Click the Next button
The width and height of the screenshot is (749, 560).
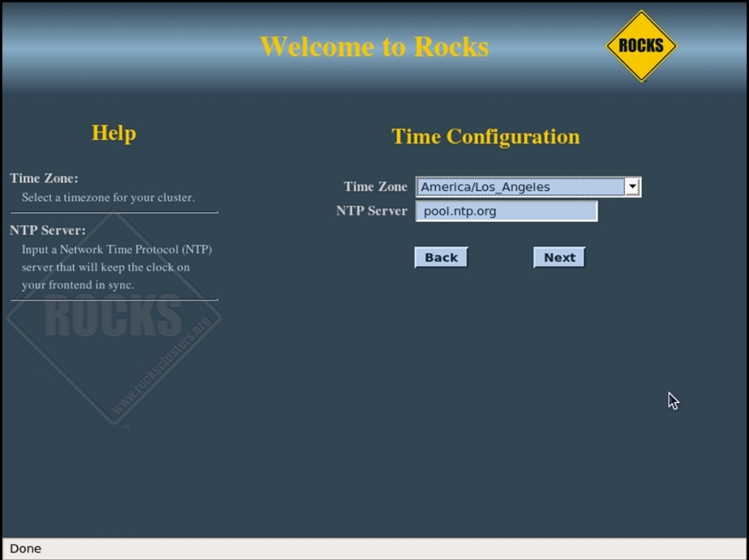coord(560,258)
